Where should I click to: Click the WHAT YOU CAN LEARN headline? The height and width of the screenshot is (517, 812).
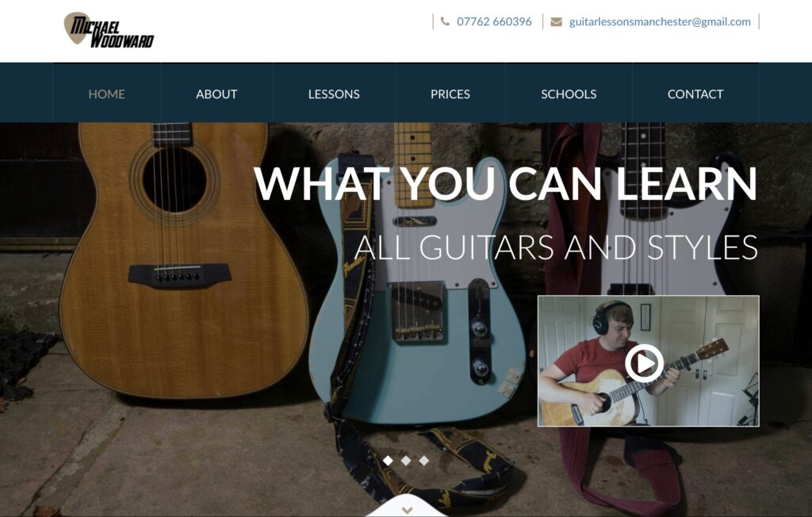point(505,183)
